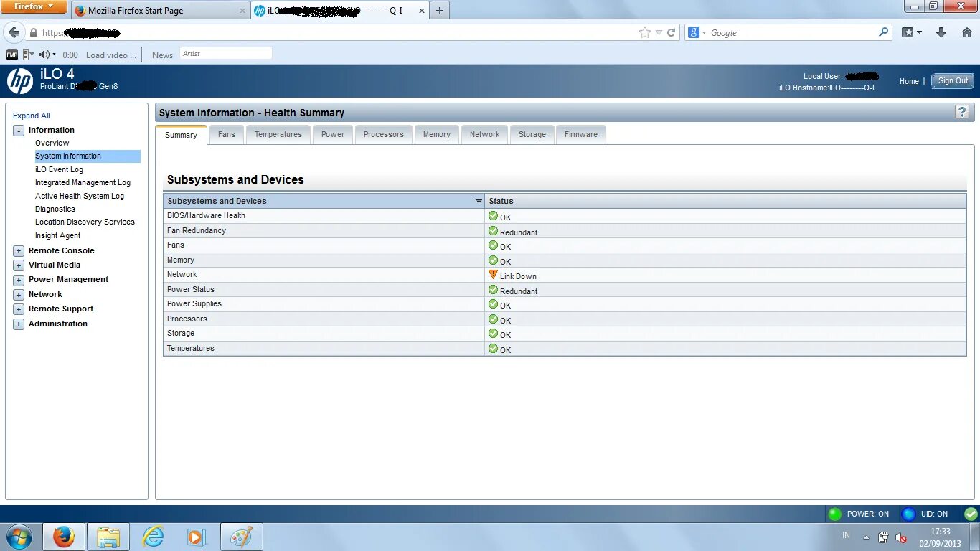Screen dimensions: 980x551
Task: Open Active Health System Log
Action: point(80,196)
